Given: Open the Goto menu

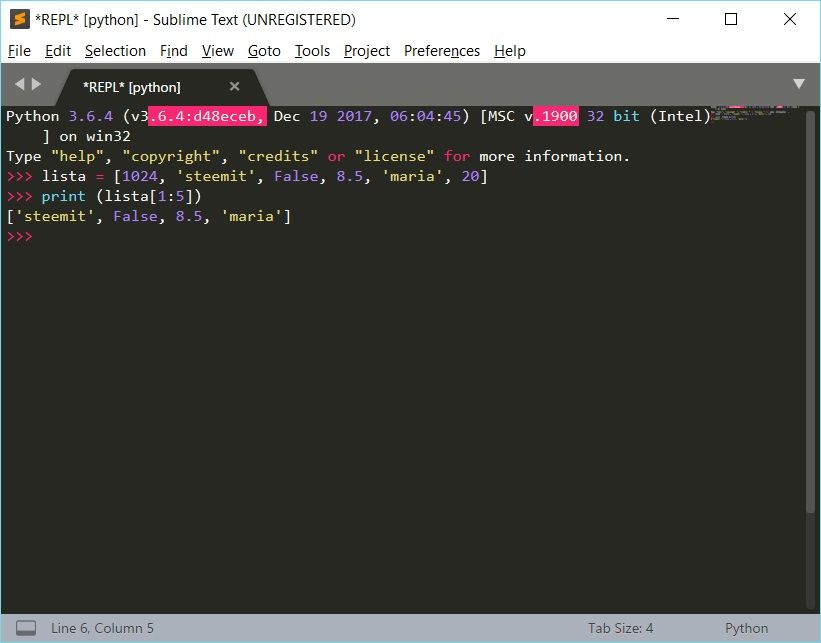Looking at the screenshot, I should [x=264, y=51].
